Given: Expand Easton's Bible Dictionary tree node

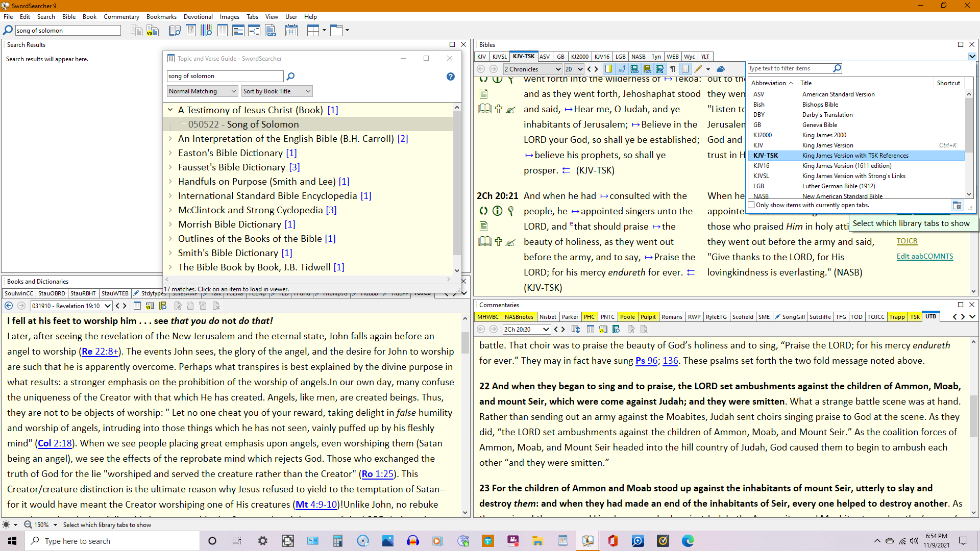Looking at the screenshot, I should [x=170, y=153].
